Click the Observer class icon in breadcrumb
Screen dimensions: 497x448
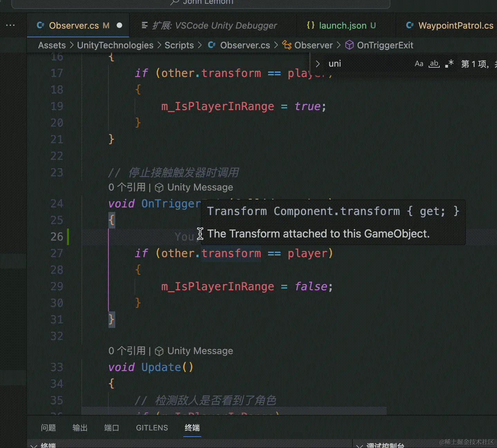pyautogui.click(x=287, y=45)
